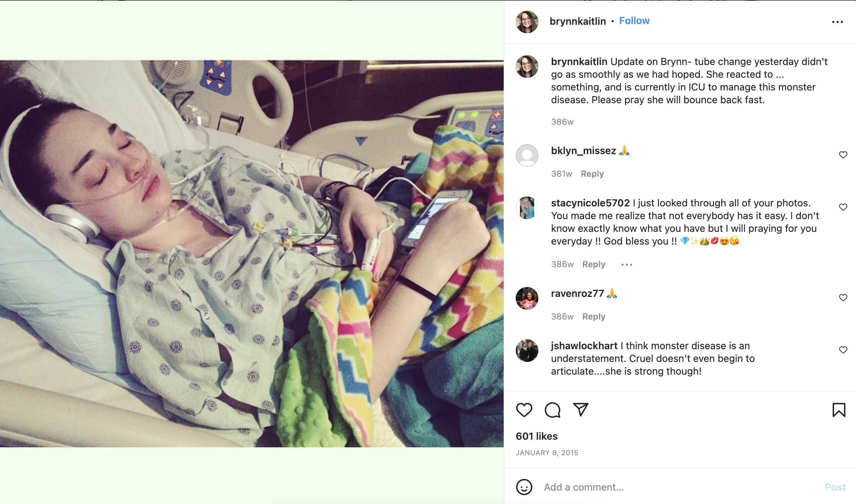Open the comment bubble icon
Screen dimensions: 856x504
point(553,410)
